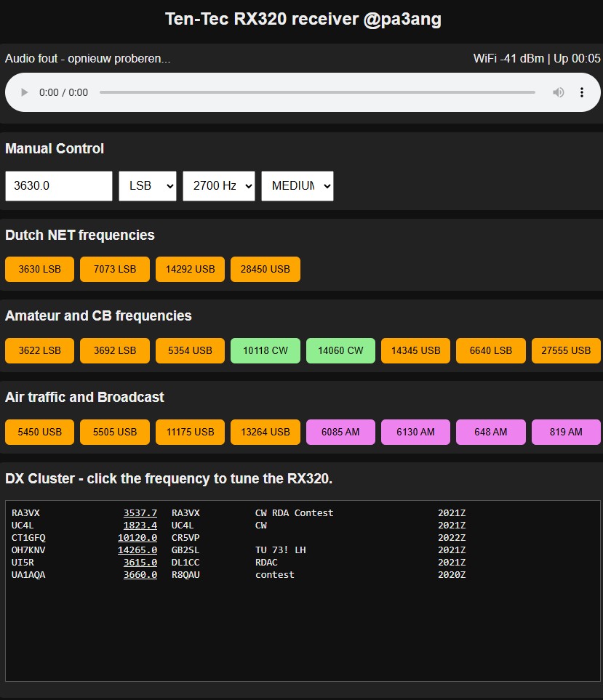Click the spotter callsign OH7KNV

tap(28, 550)
